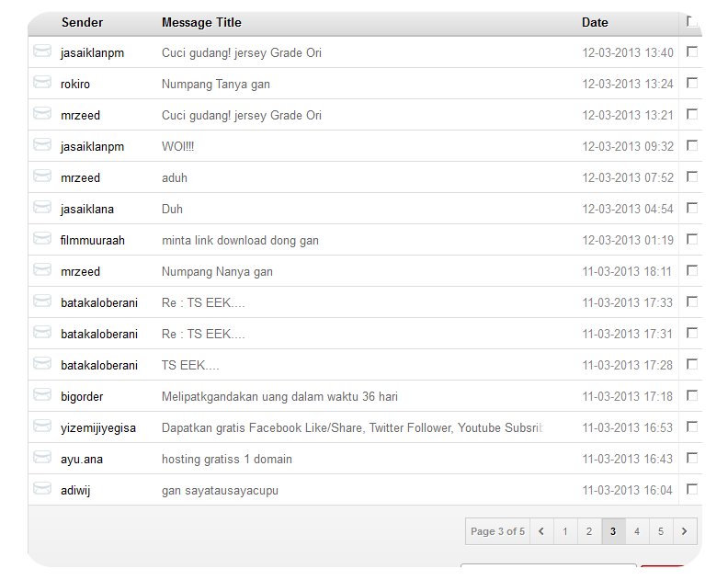Check box for 'aduh' message
The height and width of the screenshot is (580, 728).
pyautogui.click(x=692, y=176)
